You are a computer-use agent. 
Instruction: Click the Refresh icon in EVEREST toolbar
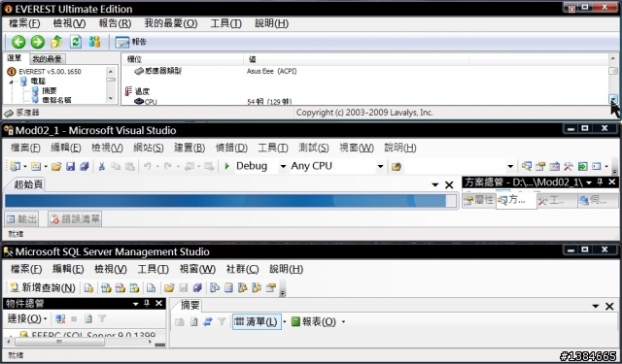point(76,42)
